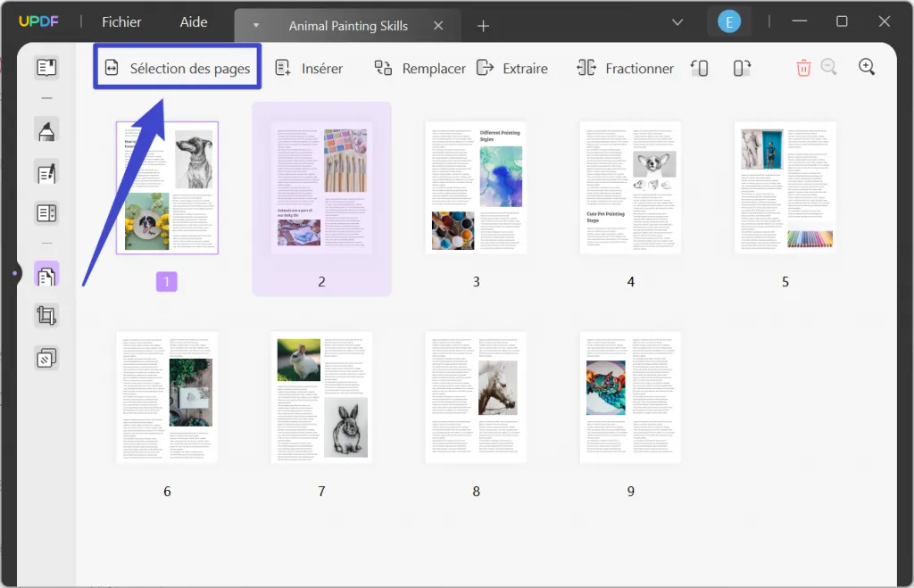Open the annotation highlighter tool
The height and width of the screenshot is (588, 914).
(46, 129)
